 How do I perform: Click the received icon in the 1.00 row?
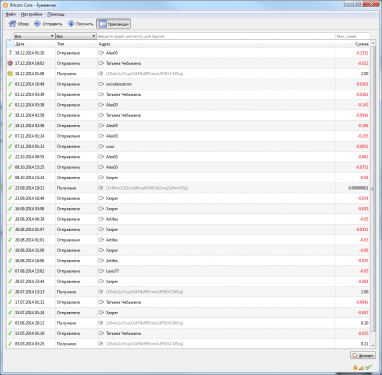pos(101,292)
